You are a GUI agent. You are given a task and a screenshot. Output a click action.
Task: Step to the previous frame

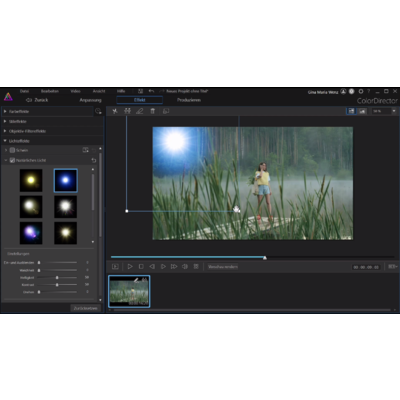[x=152, y=267]
